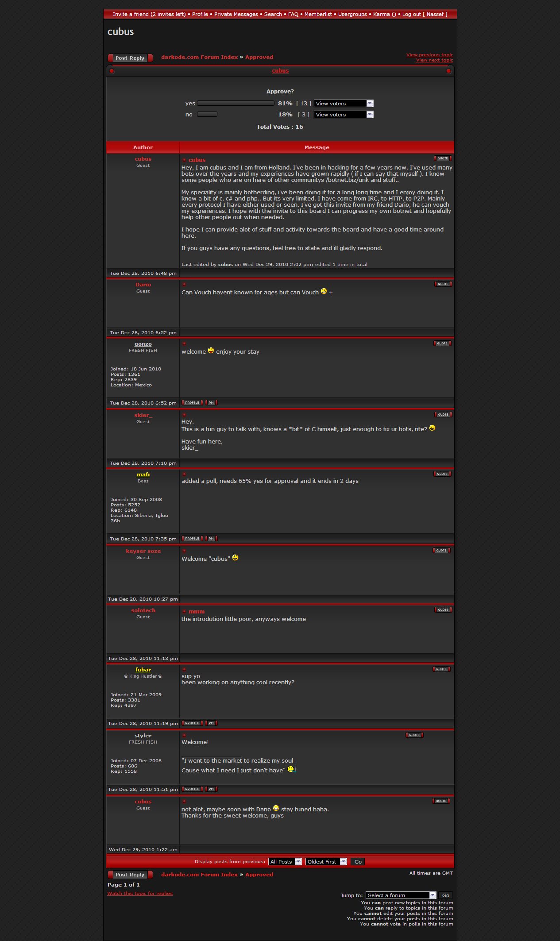Viewport: 560px width, 941px height.
Task: Open styler's Profile icon button
Action: click(x=192, y=789)
